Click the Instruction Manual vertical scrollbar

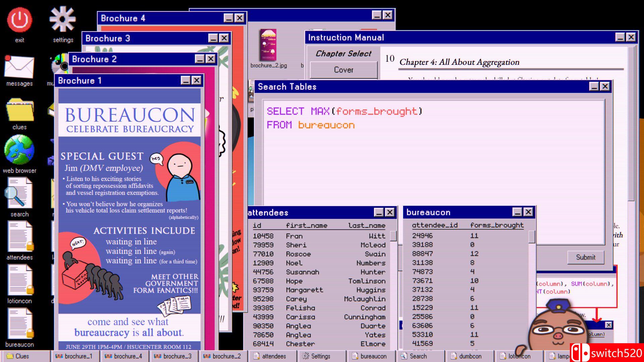[631, 124]
